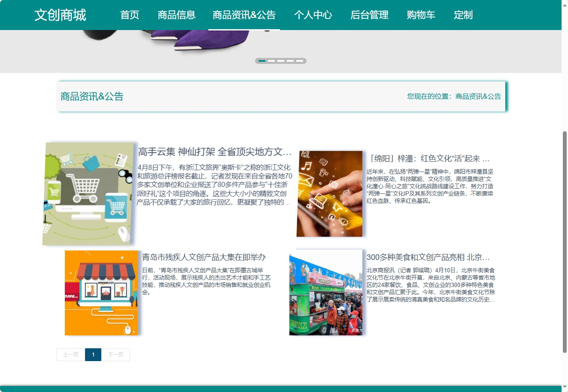Click the active 商品资讯&公告 tab
Image resolution: width=568 pixels, height=392 pixels.
tap(244, 15)
